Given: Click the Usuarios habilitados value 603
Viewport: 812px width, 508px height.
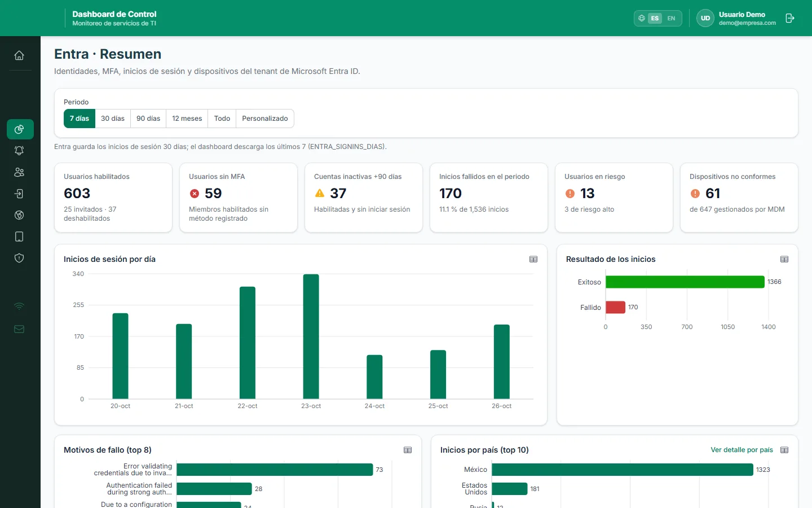Looking at the screenshot, I should (x=77, y=194).
